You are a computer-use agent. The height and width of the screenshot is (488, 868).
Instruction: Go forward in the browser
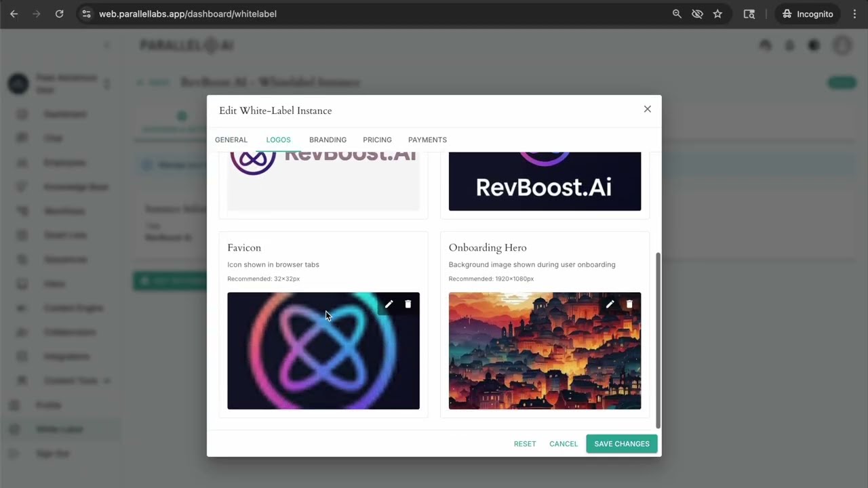(37, 14)
